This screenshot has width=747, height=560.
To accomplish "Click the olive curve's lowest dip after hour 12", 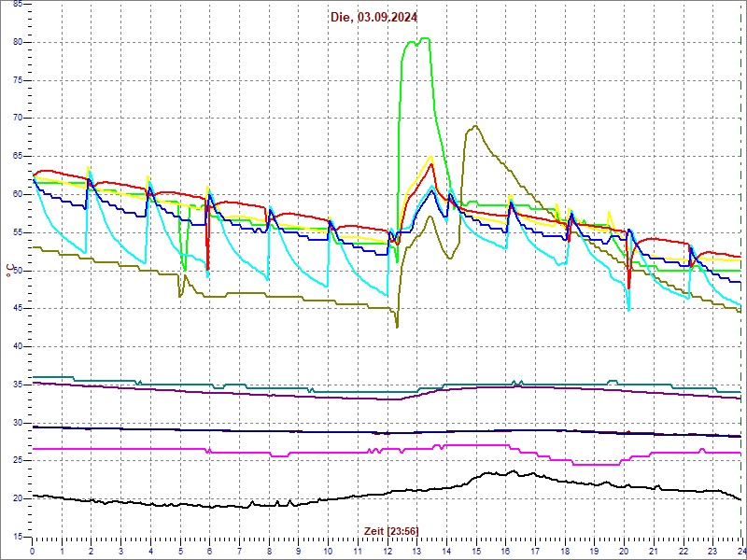I will coord(397,327).
